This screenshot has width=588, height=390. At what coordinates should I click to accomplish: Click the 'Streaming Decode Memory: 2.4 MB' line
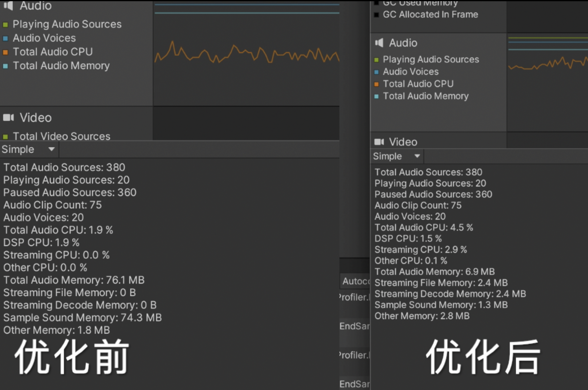[x=450, y=294]
